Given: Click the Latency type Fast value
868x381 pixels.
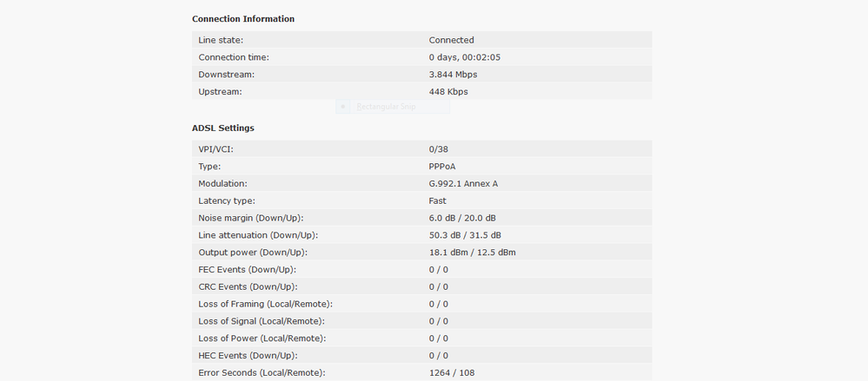Looking at the screenshot, I should click(437, 200).
